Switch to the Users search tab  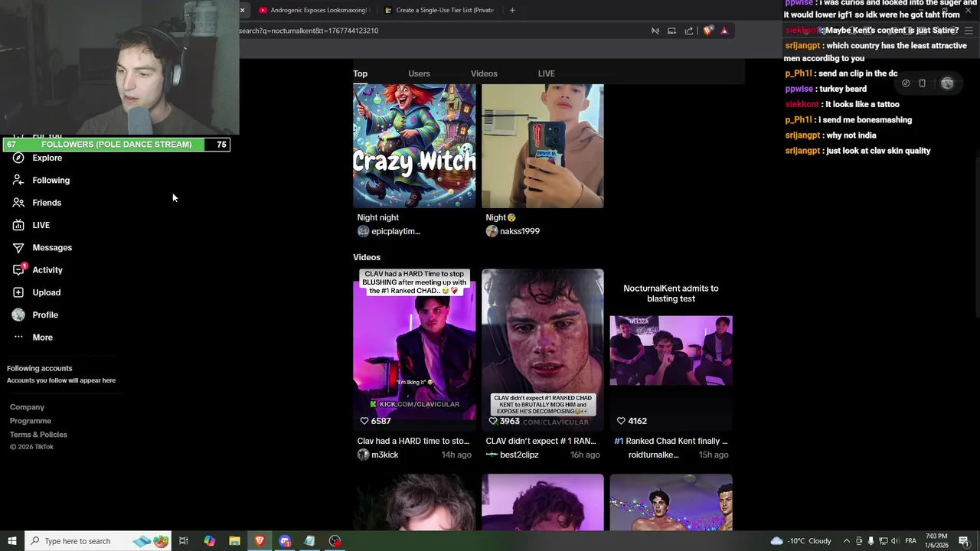coord(419,73)
